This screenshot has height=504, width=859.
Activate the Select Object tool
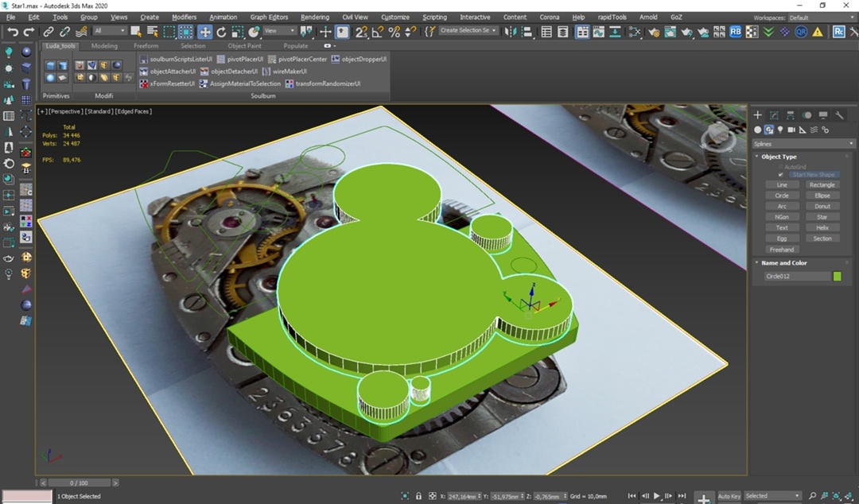tap(136, 32)
